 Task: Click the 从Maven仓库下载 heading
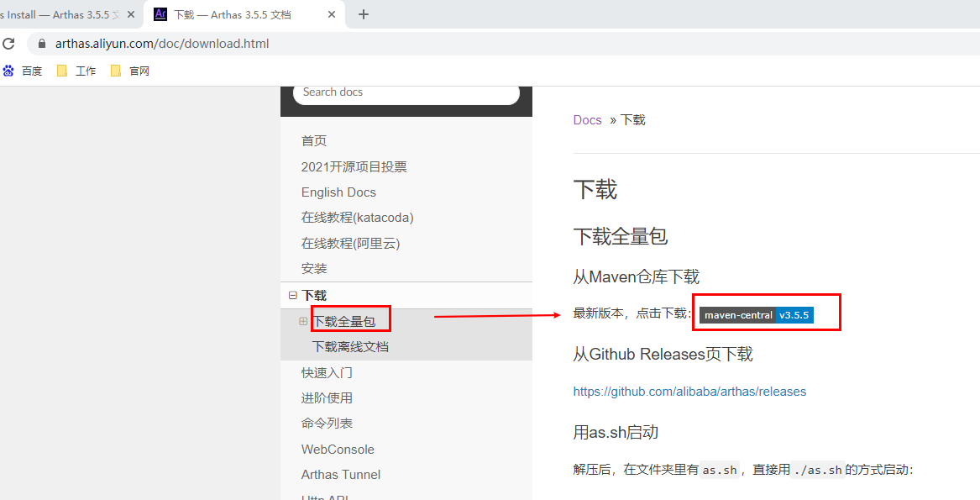[637, 276]
